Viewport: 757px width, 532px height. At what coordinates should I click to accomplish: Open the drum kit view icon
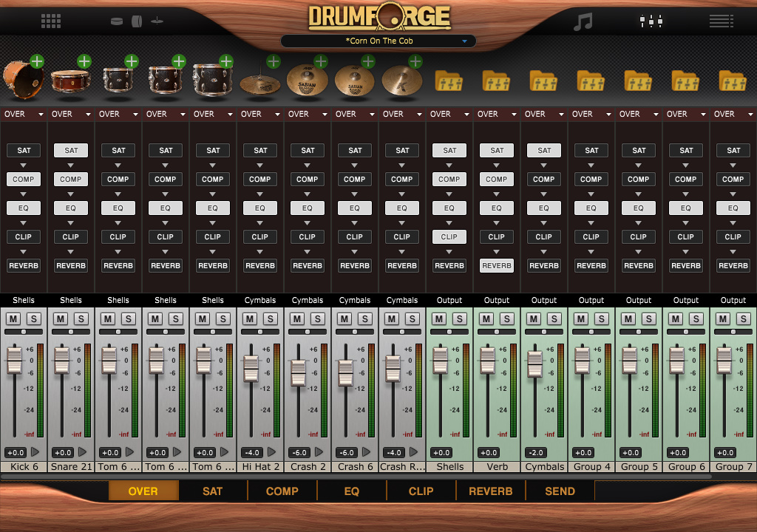(x=137, y=21)
